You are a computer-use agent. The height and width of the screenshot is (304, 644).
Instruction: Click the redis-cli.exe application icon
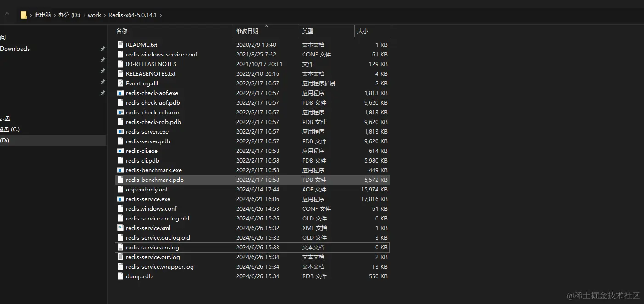(x=120, y=151)
